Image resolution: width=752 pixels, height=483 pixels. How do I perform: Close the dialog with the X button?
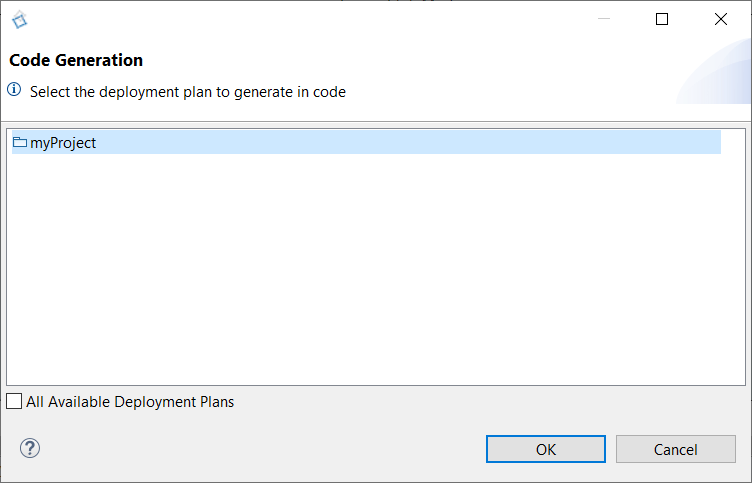721,19
